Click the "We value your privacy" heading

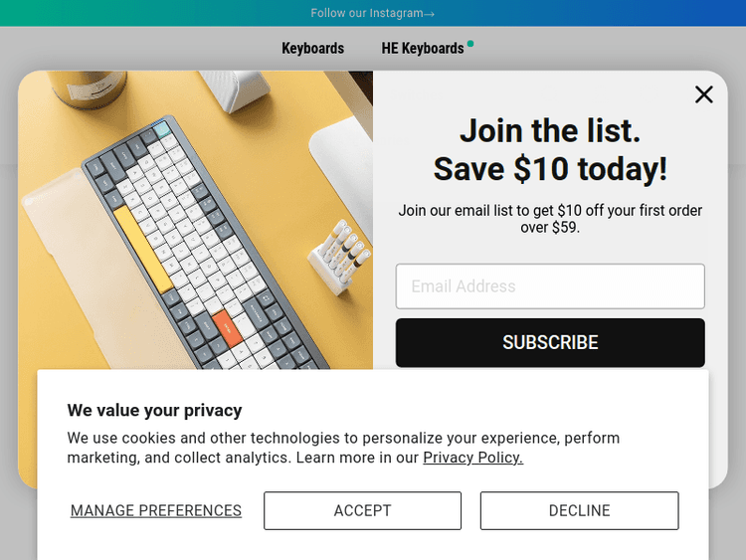(154, 410)
